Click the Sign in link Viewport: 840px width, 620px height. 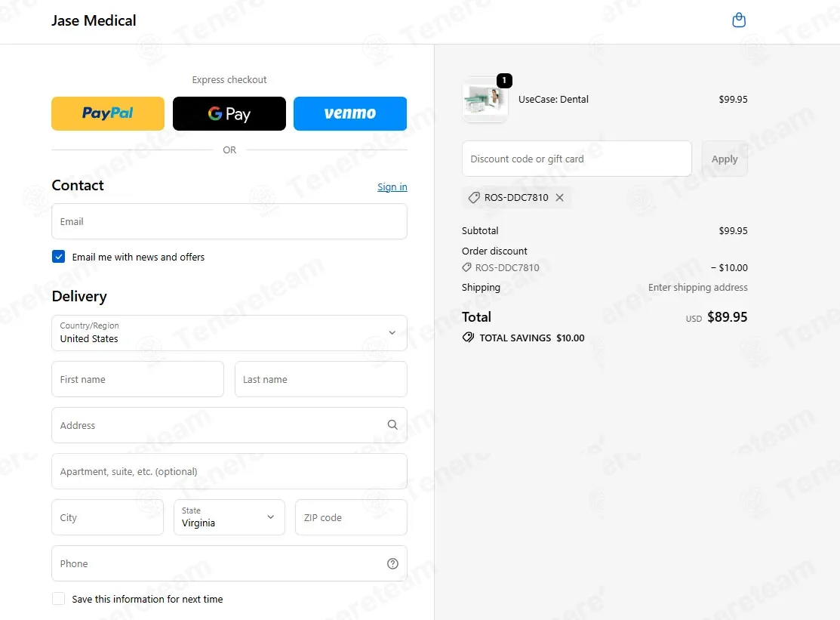pyautogui.click(x=392, y=187)
